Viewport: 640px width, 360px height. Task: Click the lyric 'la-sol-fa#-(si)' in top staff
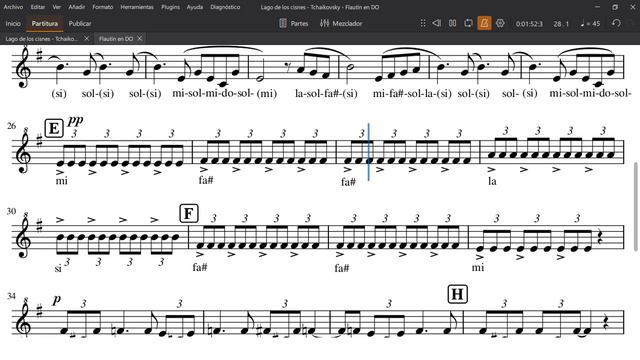tap(326, 93)
